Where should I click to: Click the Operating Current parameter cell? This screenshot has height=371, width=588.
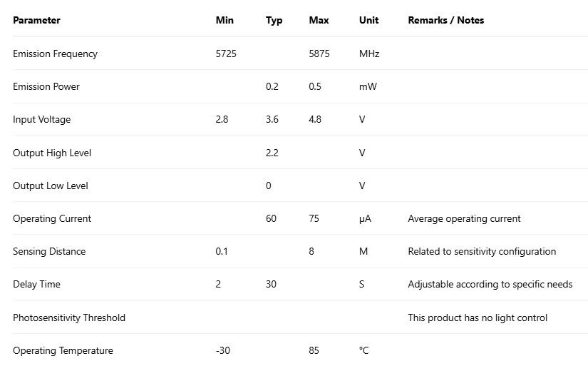coord(52,219)
